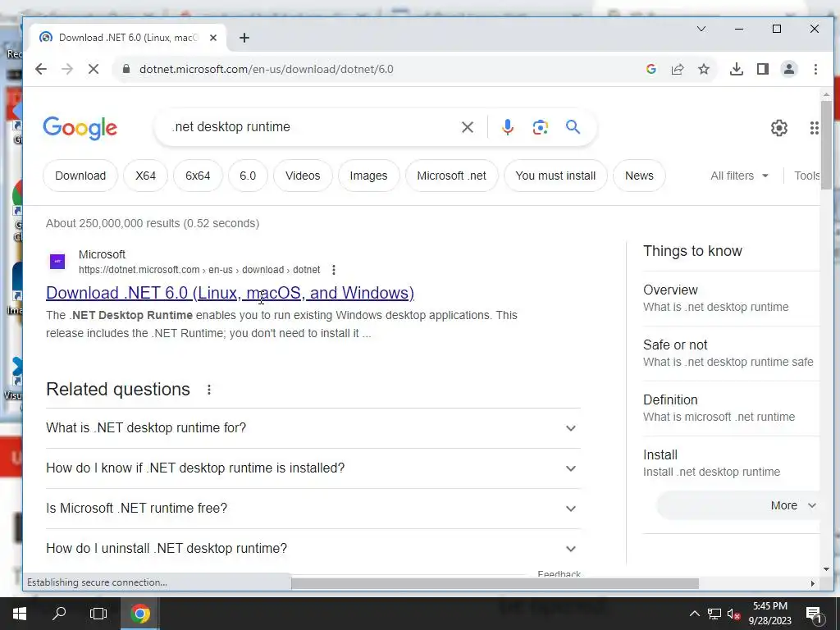The width and height of the screenshot is (840, 630).
Task: Click the Google logo
Action: click(80, 128)
